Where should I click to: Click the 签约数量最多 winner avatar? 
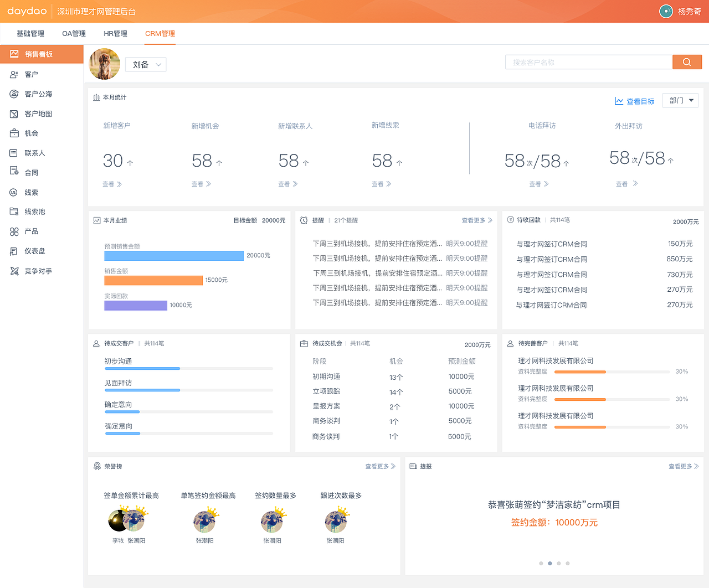[272, 522]
